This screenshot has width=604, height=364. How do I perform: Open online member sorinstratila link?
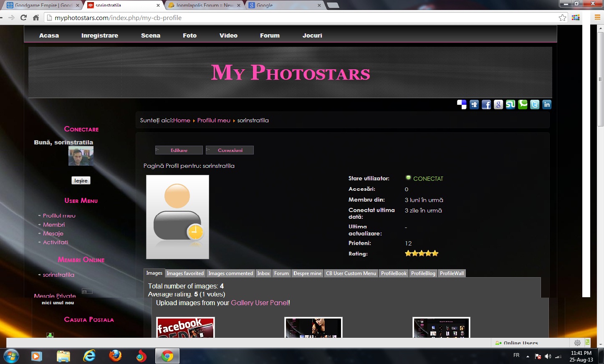click(58, 275)
